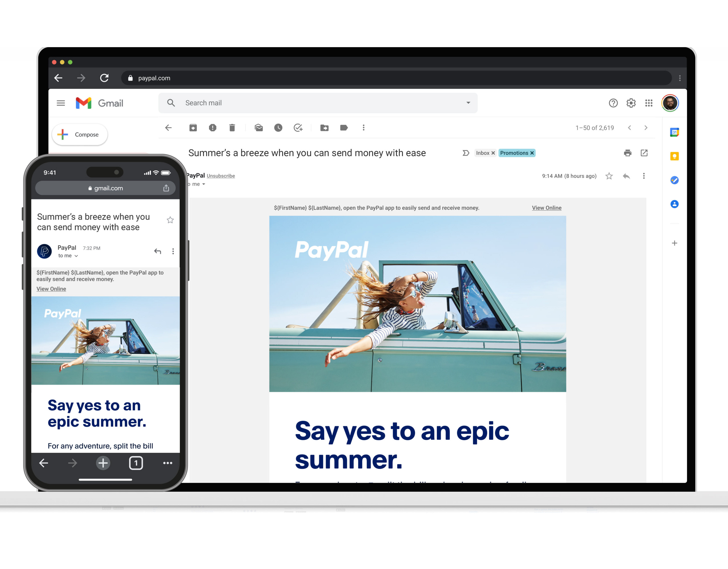Snooze this email with clock icon
The image size is (728, 569).
point(278,128)
